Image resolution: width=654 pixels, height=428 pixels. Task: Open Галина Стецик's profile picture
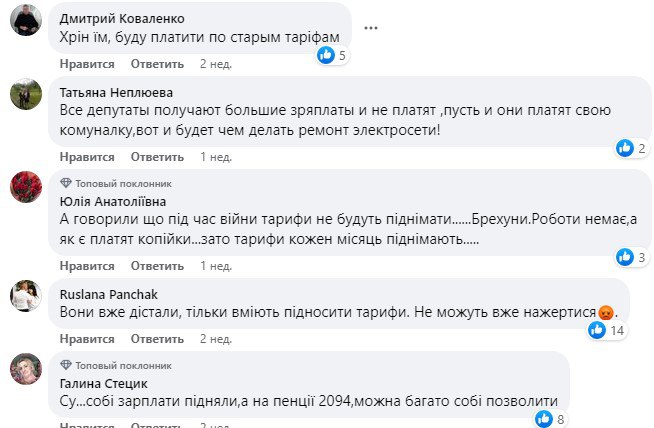[x=25, y=368]
